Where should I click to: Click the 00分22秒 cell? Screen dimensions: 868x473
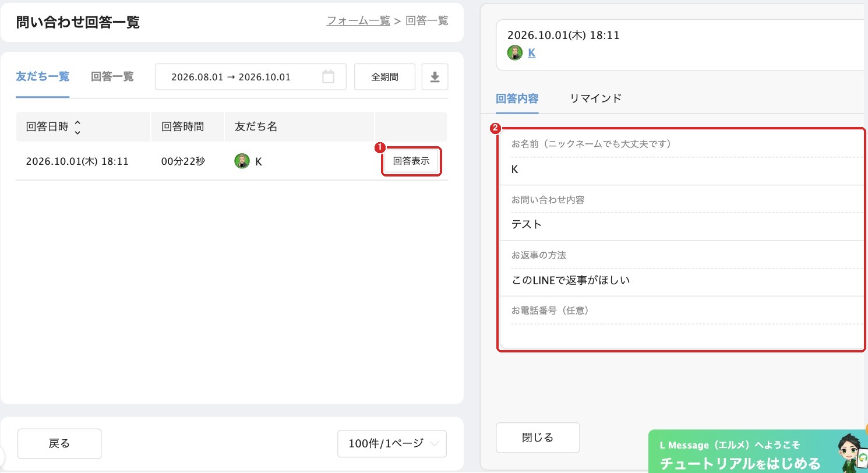(x=183, y=161)
